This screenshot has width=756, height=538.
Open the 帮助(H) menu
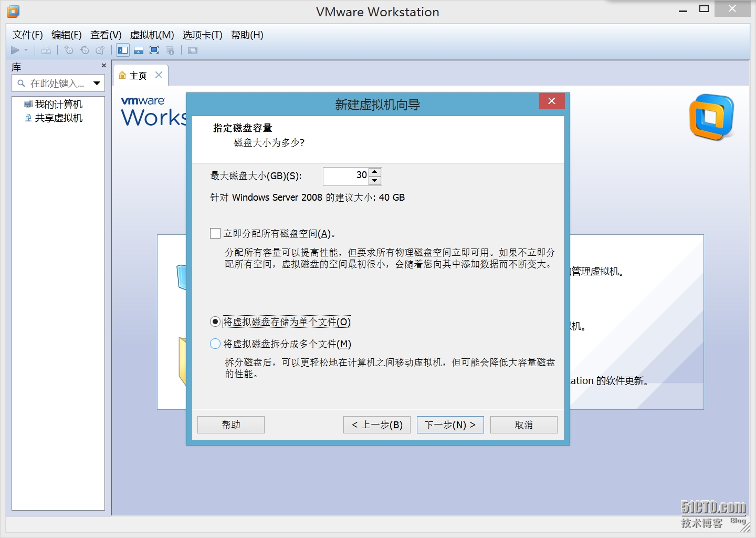click(247, 35)
